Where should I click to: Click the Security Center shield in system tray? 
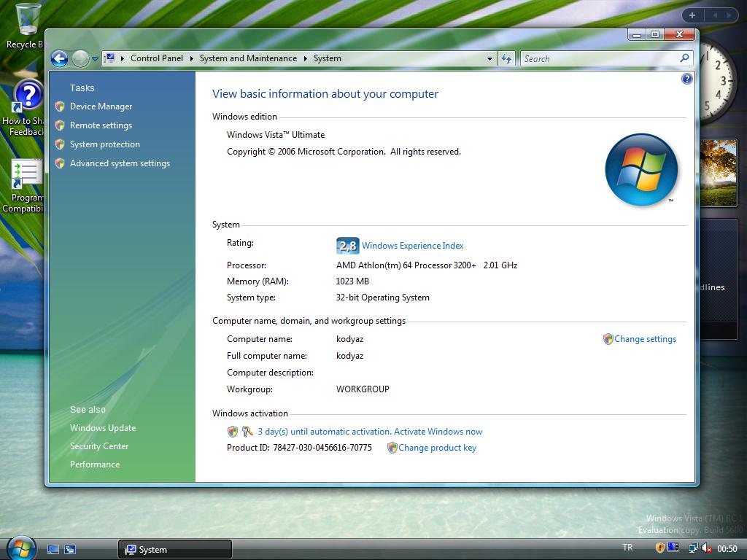coord(659,547)
